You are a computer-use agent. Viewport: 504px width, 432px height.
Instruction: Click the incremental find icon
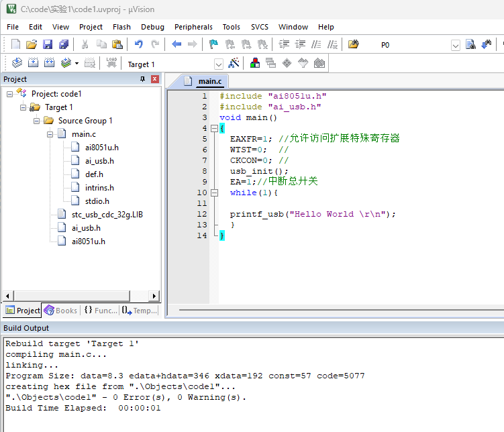point(487,44)
